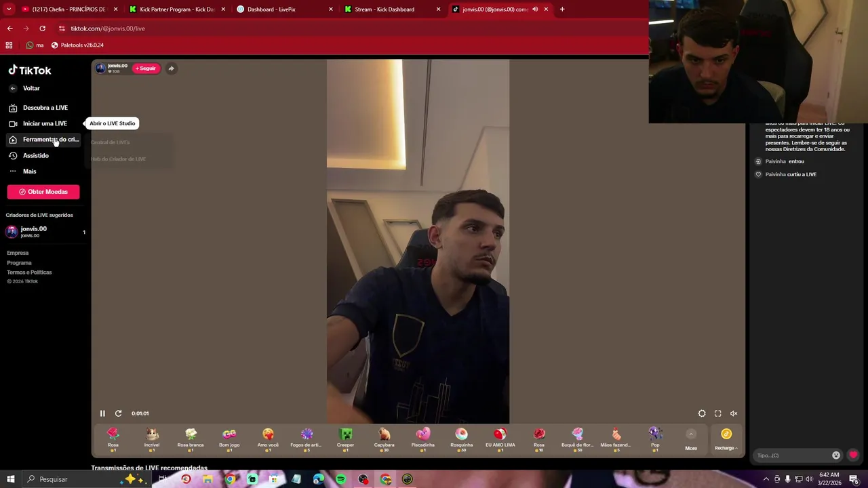Switch to Stream - Kick Dashboard tab
The image size is (868, 488).
click(392, 9)
